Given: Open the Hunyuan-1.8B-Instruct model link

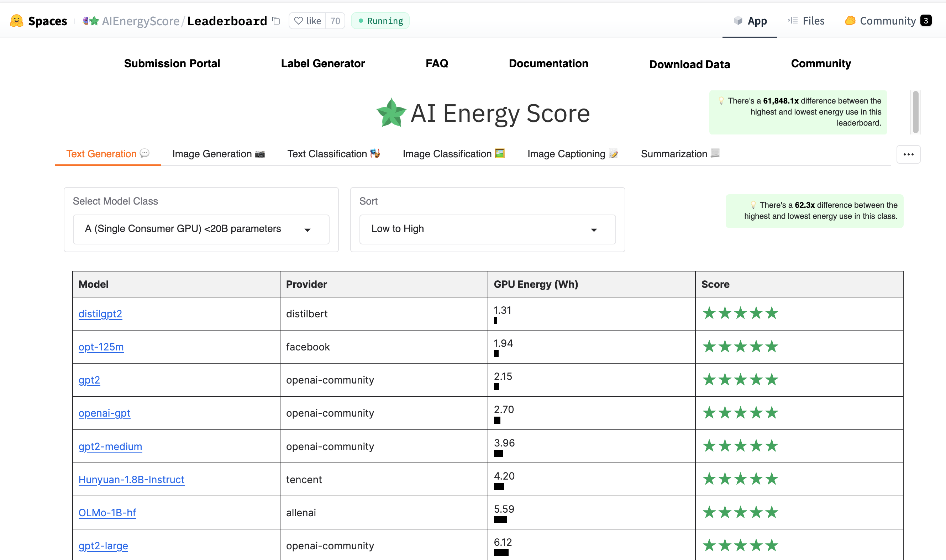Looking at the screenshot, I should (x=131, y=479).
